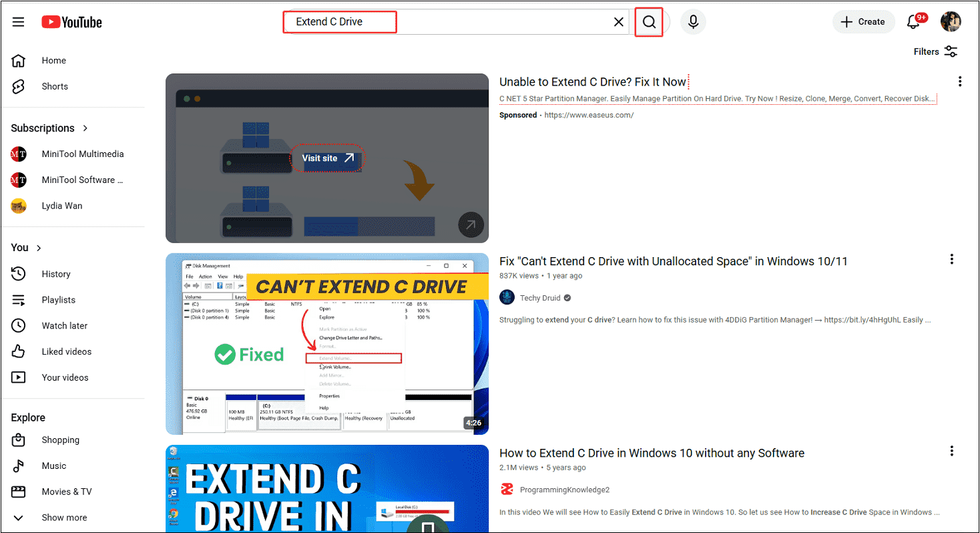Select Shorts in the sidebar
980x533 pixels.
pyautogui.click(x=54, y=85)
